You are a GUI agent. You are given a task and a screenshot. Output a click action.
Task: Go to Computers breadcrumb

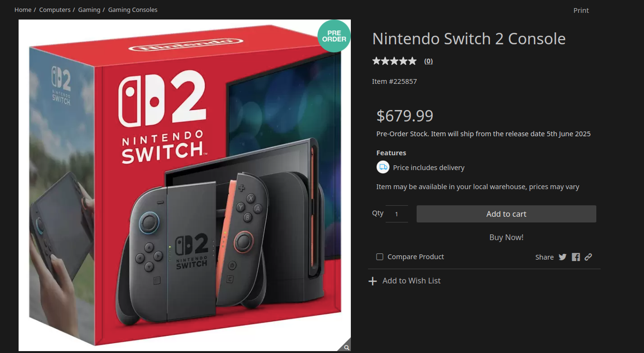(55, 10)
